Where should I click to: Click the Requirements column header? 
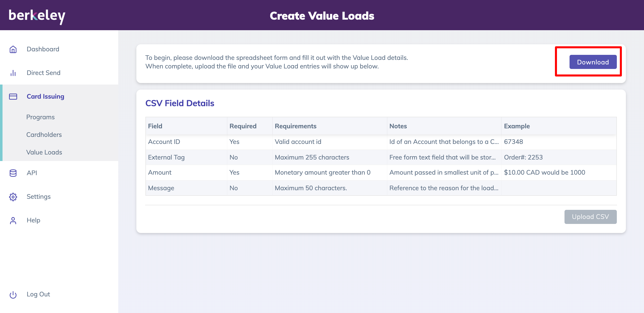[x=296, y=126]
